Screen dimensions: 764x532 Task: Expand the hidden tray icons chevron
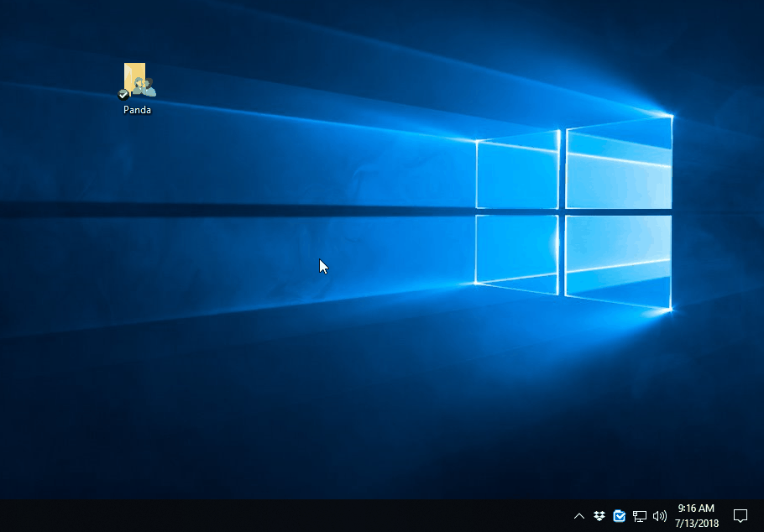pyautogui.click(x=578, y=516)
